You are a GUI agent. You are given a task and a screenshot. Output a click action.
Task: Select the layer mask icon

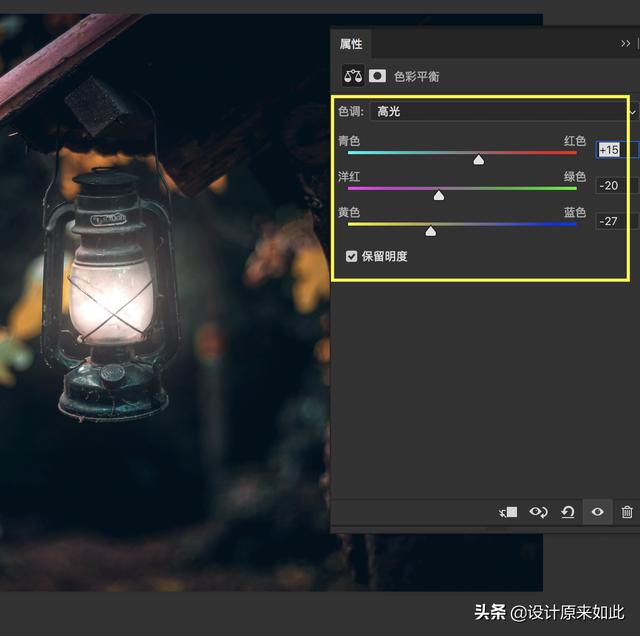(x=377, y=76)
